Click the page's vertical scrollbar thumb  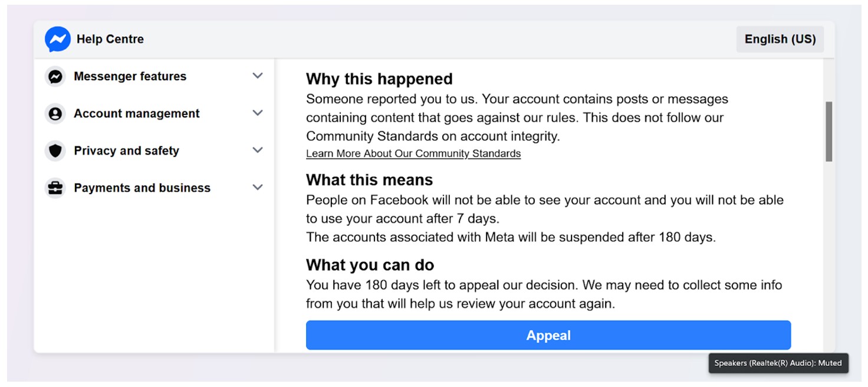tap(828, 131)
